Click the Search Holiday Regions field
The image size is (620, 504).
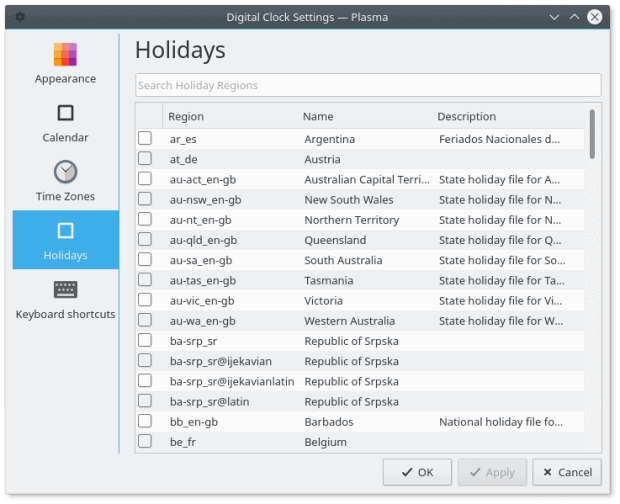click(367, 85)
